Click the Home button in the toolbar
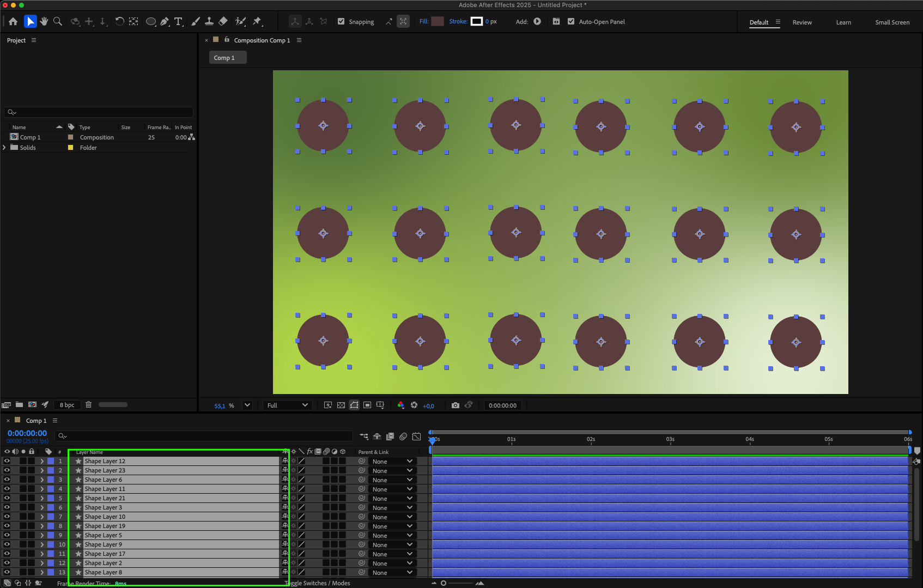 pyautogui.click(x=13, y=22)
